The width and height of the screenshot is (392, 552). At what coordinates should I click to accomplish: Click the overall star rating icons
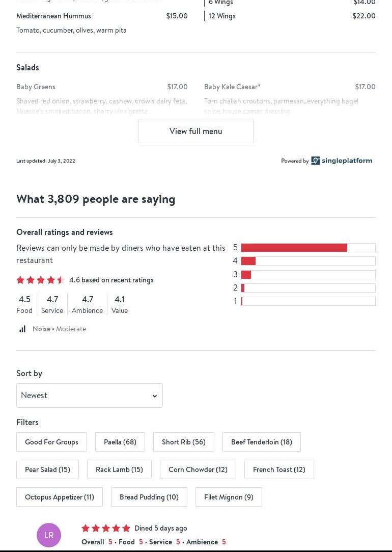pyautogui.click(x=41, y=280)
